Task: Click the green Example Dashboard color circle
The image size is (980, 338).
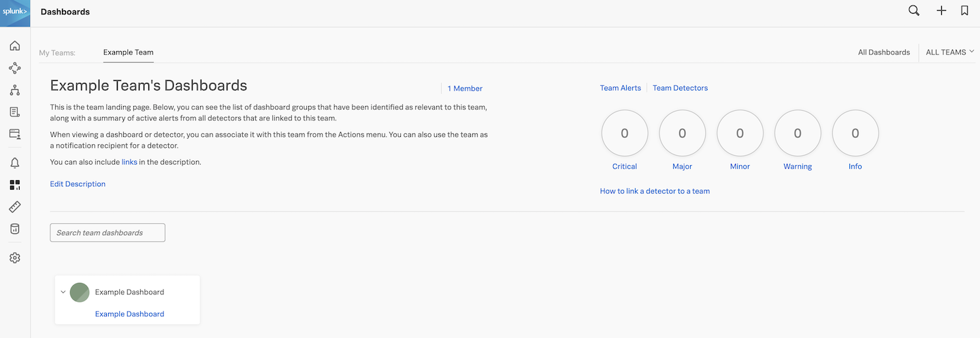Action: pyautogui.click(x=80, y=292)
